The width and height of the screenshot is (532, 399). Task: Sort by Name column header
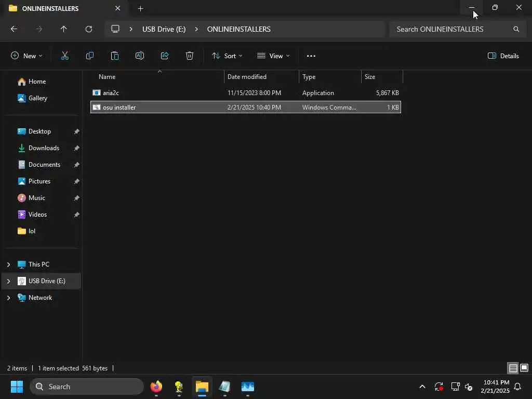click(157, 77)
